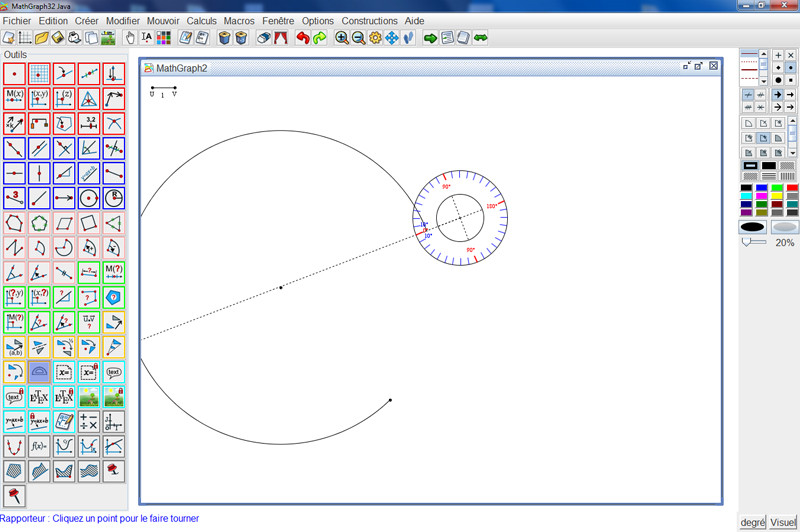Select the circle by center and point tool
Image resolution: width=800 pixels, height=532 pixels.
coord(89,198)
